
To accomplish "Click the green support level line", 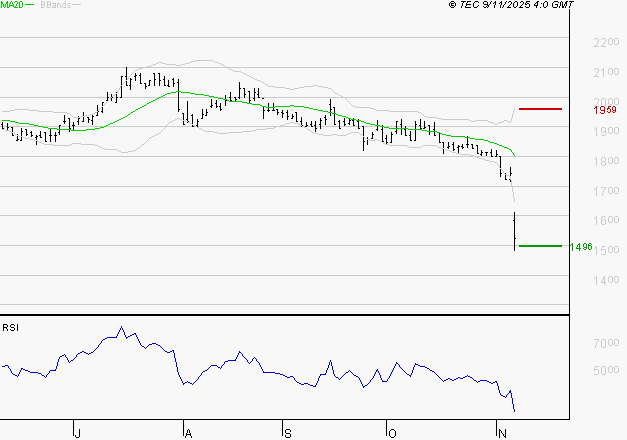I will [x=540, y=246].
